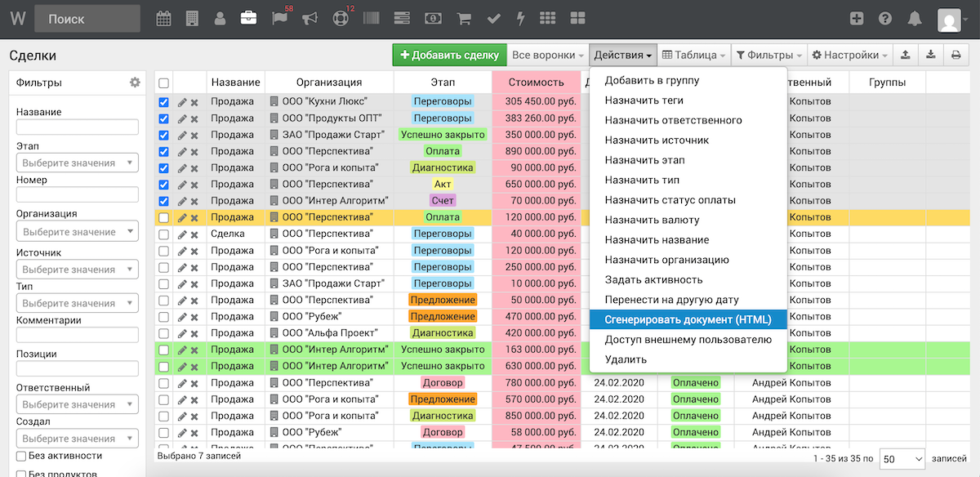The width and height of the screenshot is (980, 477).
Task: Open the records-per-page dropdown showing 50
Action: coord(902,459)
